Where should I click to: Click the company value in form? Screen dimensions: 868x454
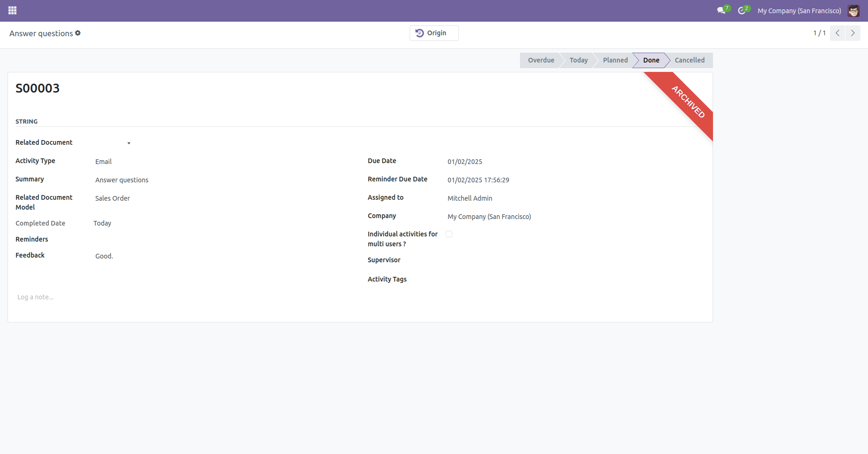[489, 217]
